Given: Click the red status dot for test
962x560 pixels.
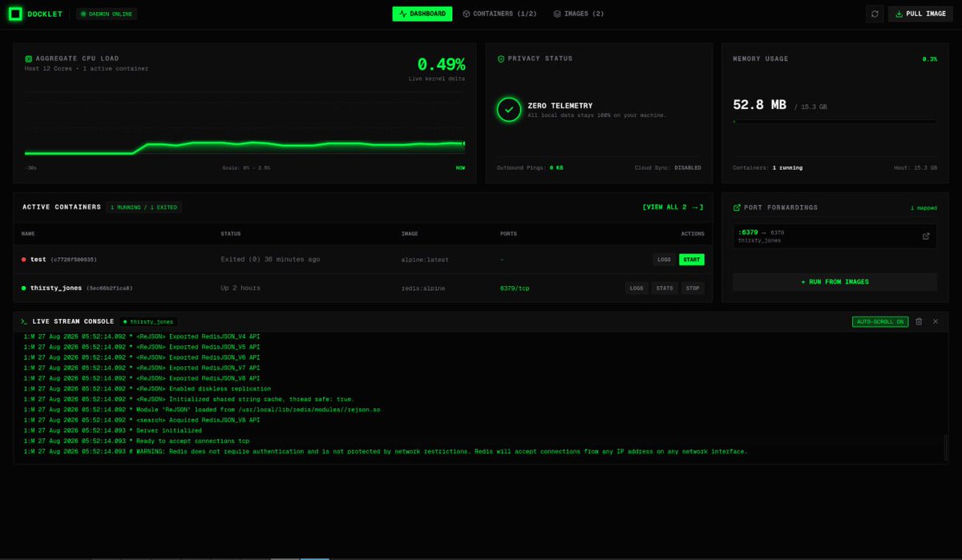Looking at the screenshot, I should point(24,260).
